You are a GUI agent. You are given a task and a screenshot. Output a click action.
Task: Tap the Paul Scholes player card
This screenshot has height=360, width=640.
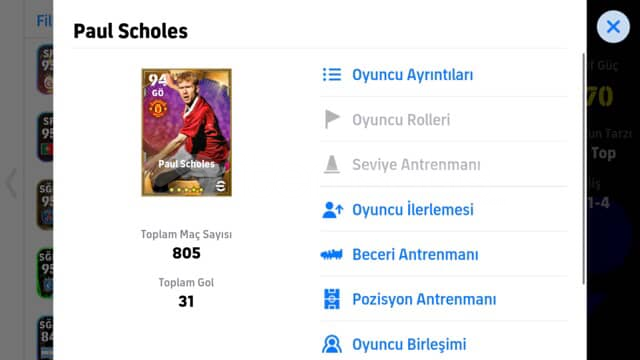[x=187, y=133]
